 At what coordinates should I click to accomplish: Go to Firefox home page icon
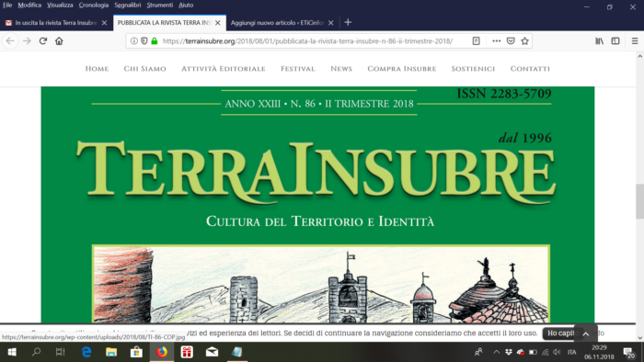pos(59,41)
